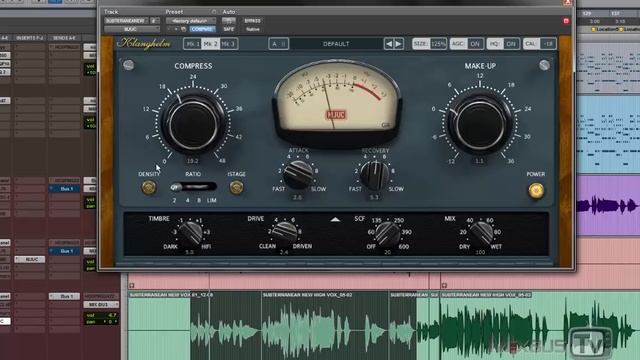Screen dimensions: 640x360
Task: Click the Mix dry/wet knob
Action: (482, 233)
